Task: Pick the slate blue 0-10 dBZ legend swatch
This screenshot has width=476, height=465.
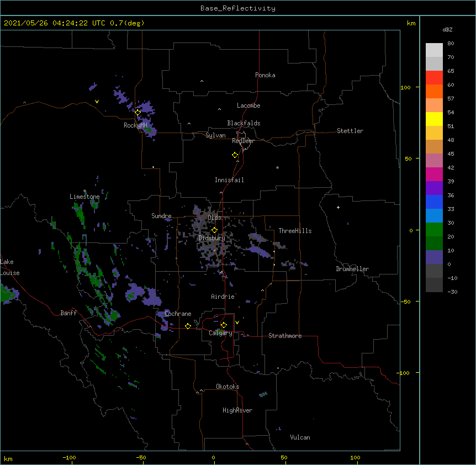Action: pos(434,257)
